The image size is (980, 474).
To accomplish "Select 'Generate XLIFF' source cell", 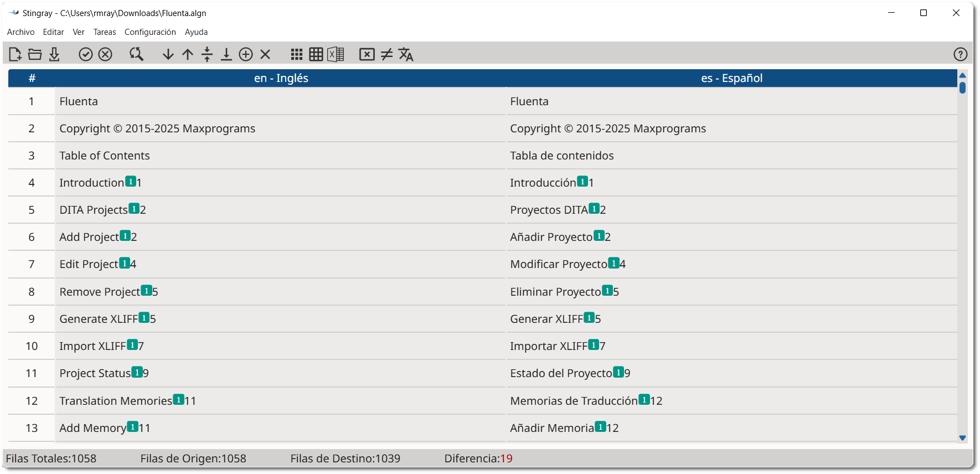I will (281, 319).
